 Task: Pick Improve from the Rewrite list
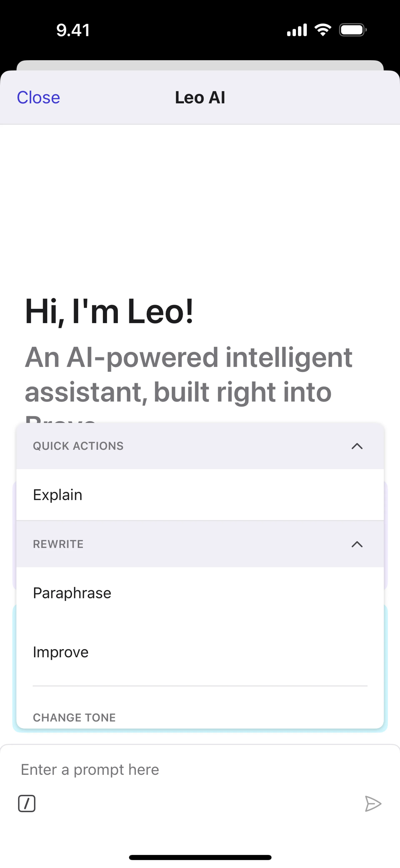coord(61,652)
